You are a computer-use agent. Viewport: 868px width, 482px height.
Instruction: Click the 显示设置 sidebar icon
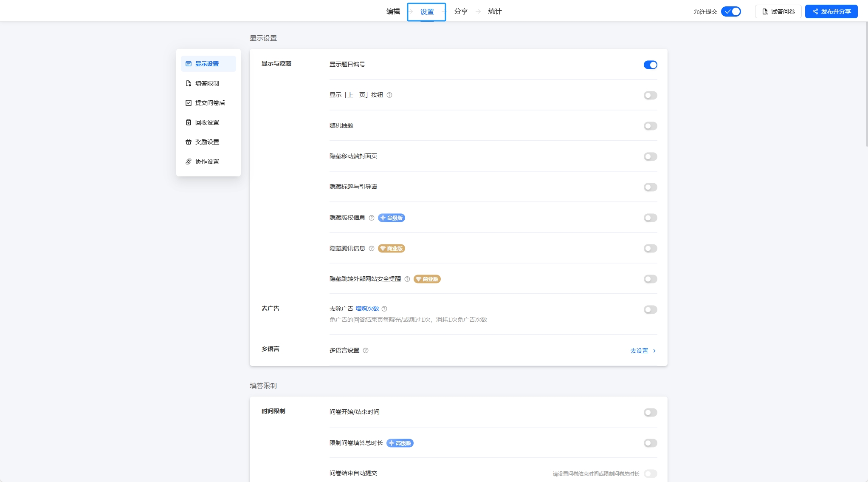[189, 64]
